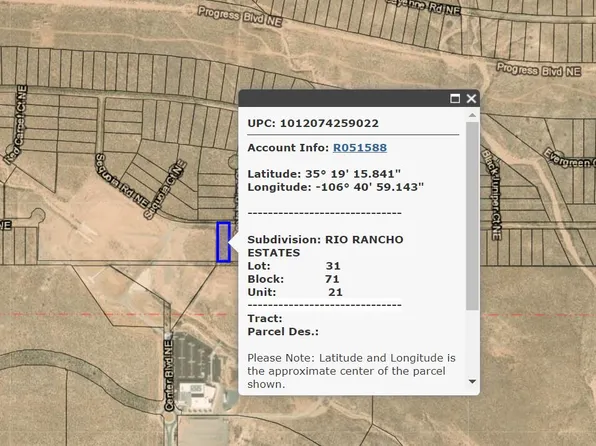Viewport: 596px width, 446px height.
Task: Close the parcel info popup
Action: [471, 98]
